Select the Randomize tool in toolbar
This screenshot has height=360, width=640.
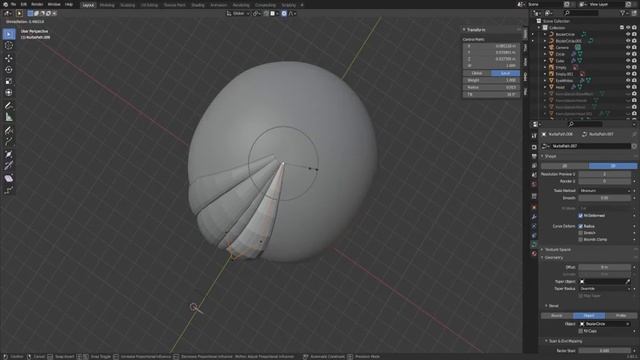tap(9, 190)
